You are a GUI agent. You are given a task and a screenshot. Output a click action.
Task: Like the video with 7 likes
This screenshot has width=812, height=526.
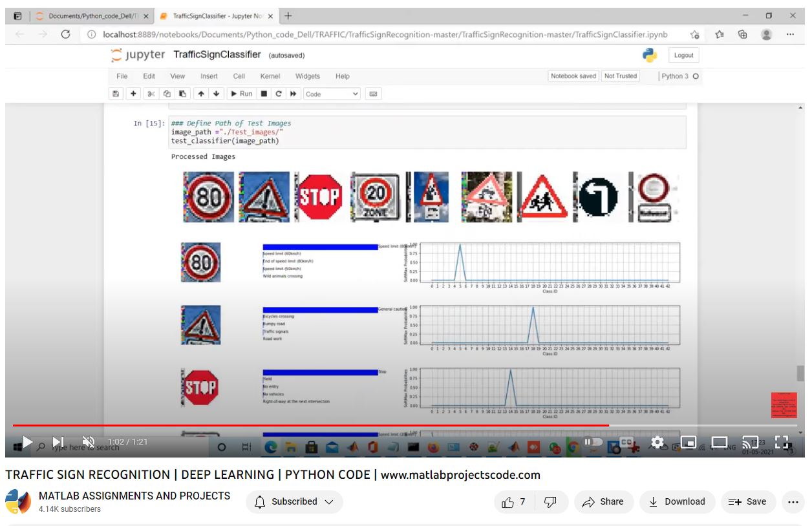(515, 501)
